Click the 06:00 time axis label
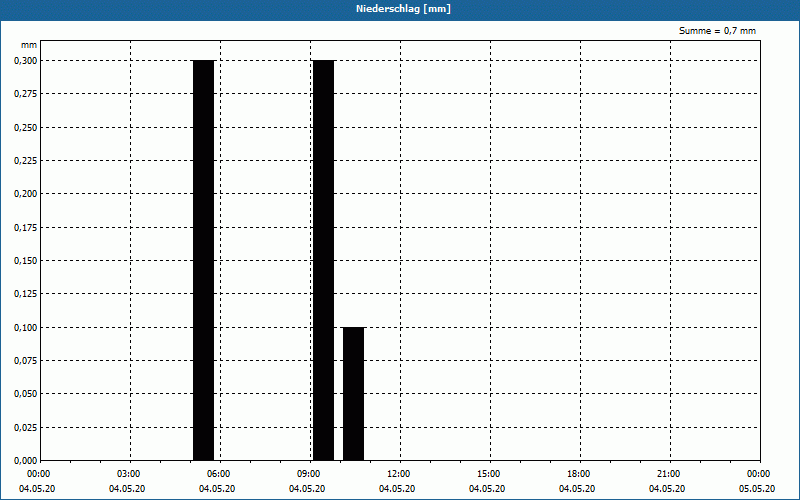 (219, 474)
